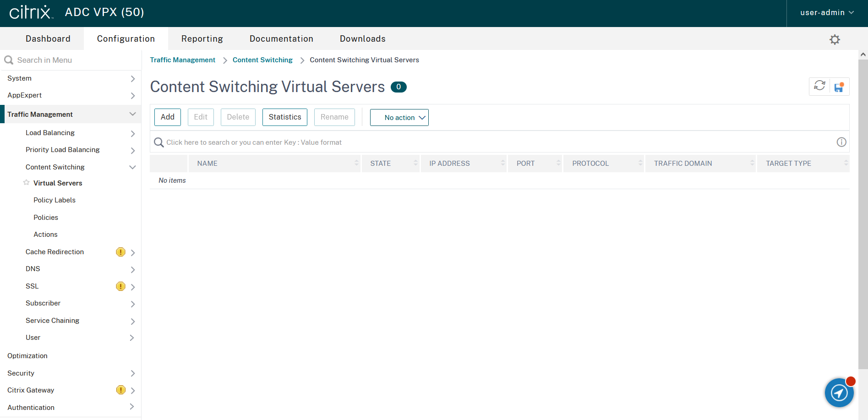Viewport: 868px width, 420px height.
Task: Open the Reporting tab
Action: 202,39
